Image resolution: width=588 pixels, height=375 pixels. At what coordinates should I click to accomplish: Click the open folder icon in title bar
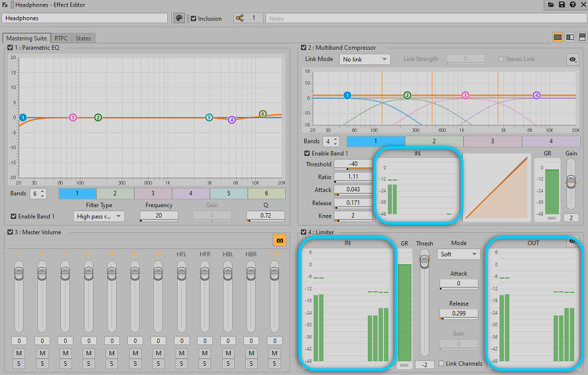(551, 5)
